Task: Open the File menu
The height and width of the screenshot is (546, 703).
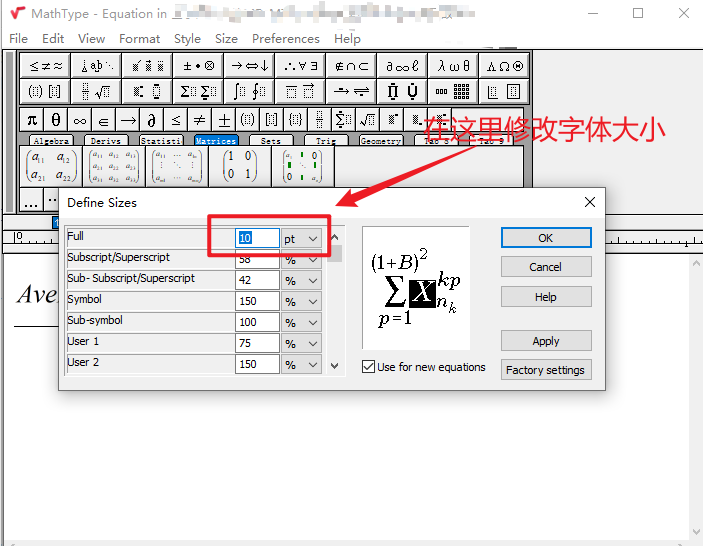Action: coord(18,39)
